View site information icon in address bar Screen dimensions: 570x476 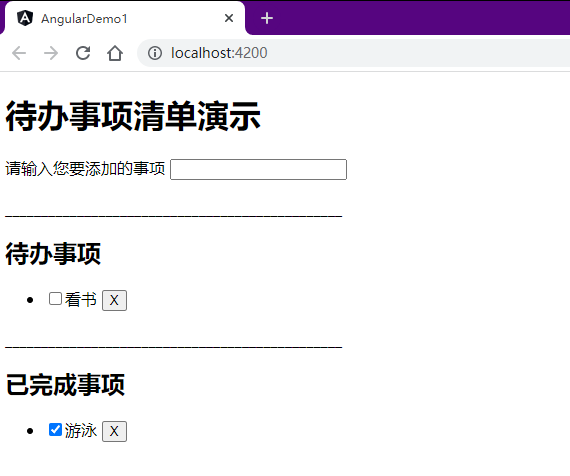155,53
